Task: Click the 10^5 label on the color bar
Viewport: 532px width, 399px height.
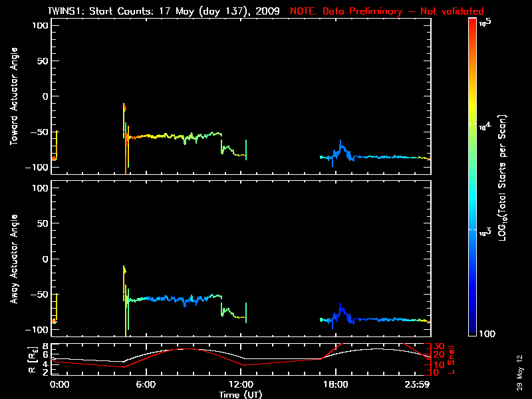Action: point(485,23)
